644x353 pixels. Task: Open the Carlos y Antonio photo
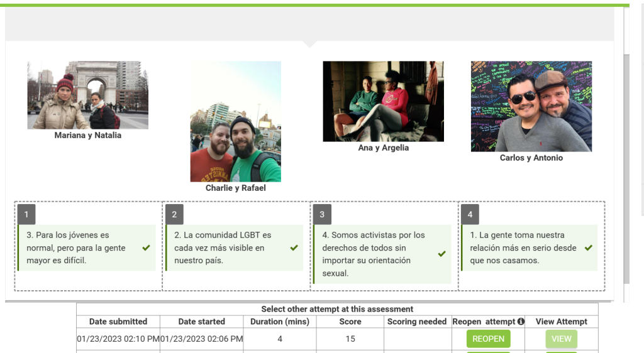click(531, 106)
